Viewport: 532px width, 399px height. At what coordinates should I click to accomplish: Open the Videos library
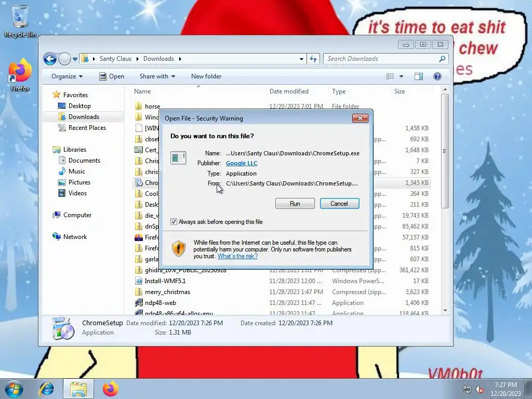[x=77, y=193]
